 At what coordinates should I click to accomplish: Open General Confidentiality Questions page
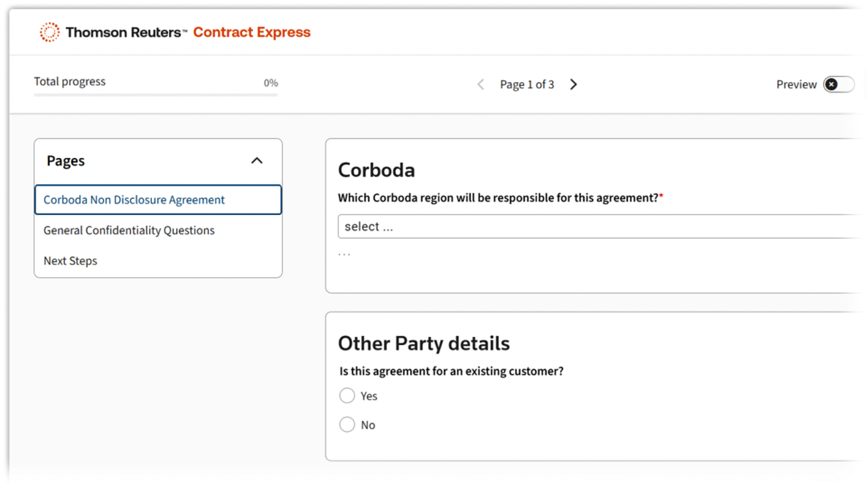tap(129, 230)
